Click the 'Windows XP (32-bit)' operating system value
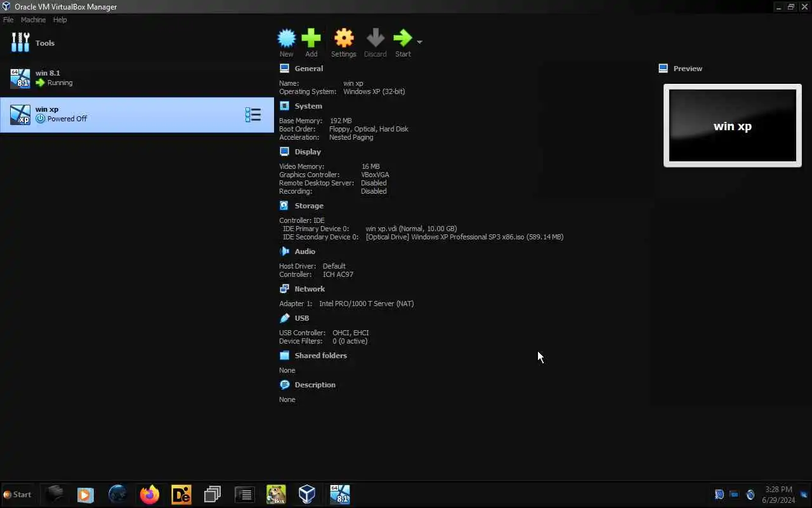Image resolution: width=812 pixels, height=508 pixels. click(x=374, y=91)
